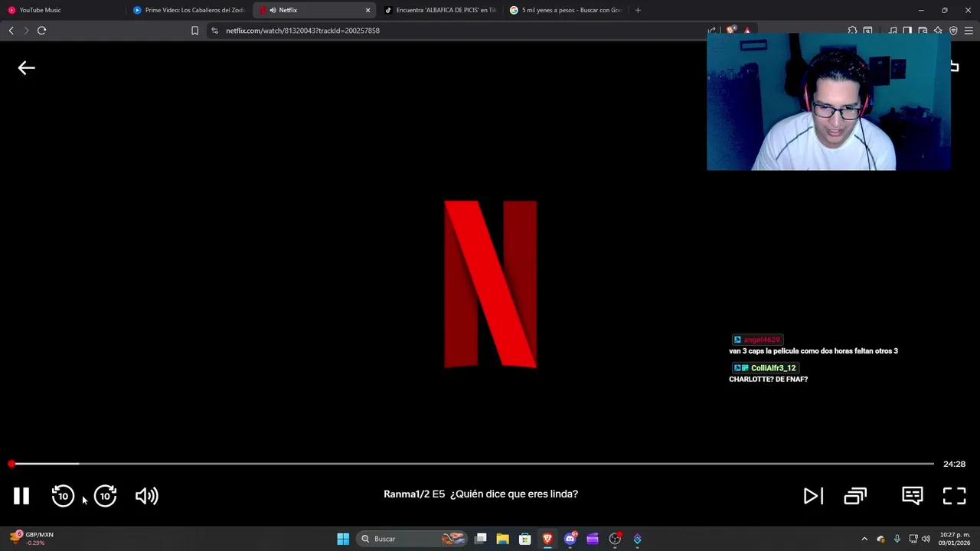Open the Brave main hamburger menu

[x=969, y=31]
